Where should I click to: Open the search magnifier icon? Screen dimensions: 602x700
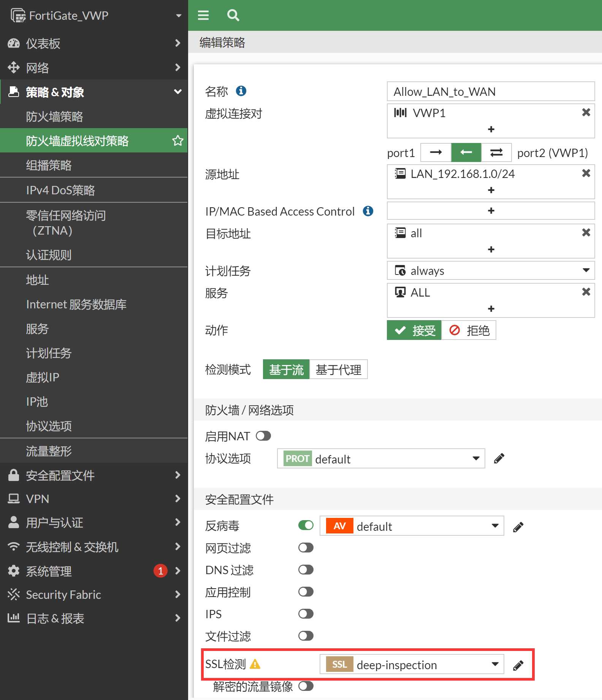pyautogui.click(x=233, y=15)
